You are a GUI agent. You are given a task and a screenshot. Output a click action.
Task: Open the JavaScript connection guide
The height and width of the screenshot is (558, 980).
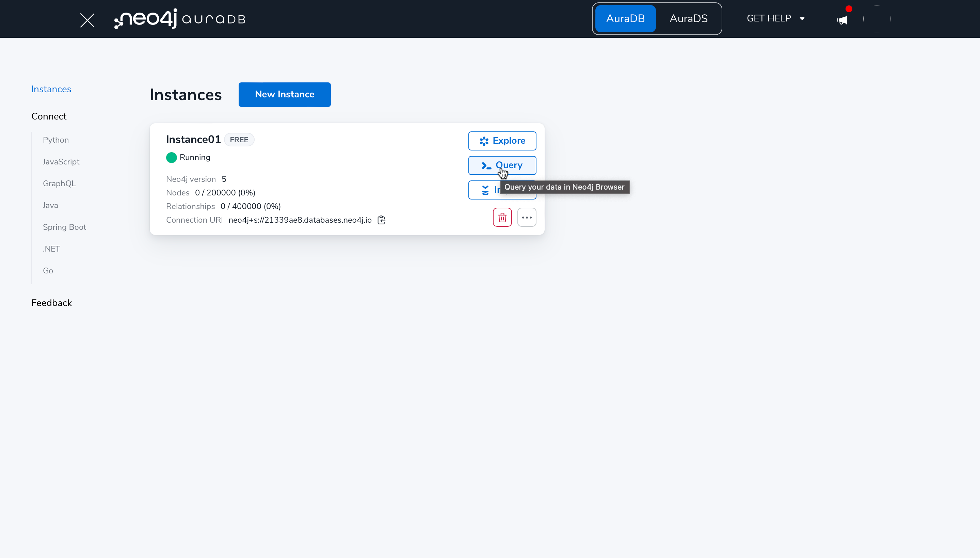pyautogui.click(x=61, y=162)
